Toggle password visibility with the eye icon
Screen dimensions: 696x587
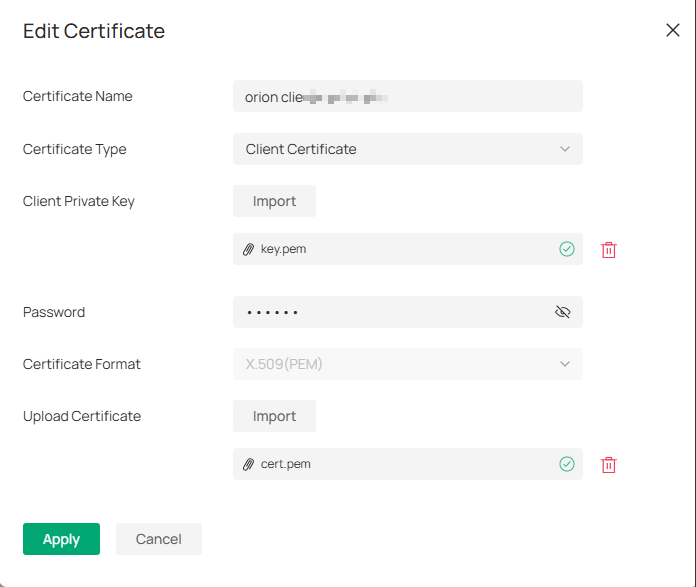pos(562,312)
